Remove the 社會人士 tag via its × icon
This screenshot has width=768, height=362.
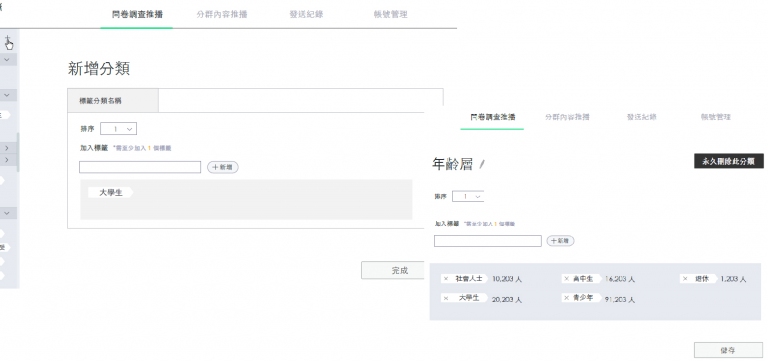coord(446,279)
